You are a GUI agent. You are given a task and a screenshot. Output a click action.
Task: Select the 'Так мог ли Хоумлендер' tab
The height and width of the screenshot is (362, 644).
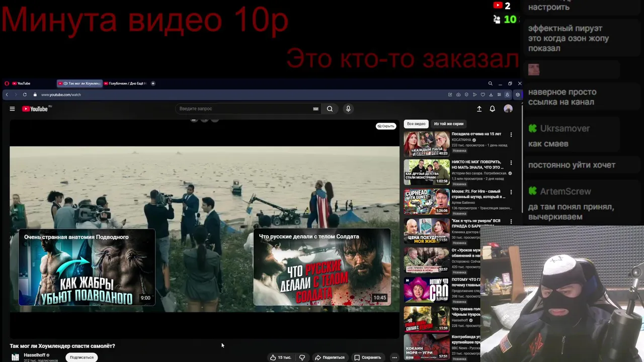tap(79, 83)
